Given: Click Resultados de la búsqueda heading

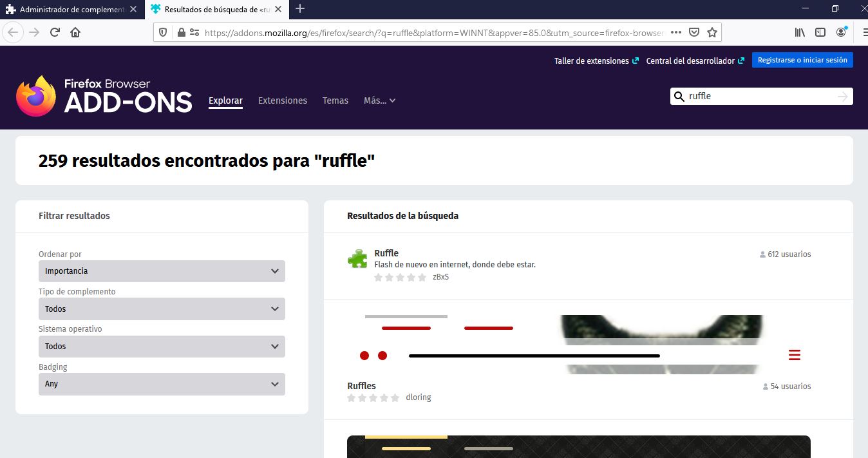Looking at the screenshot, I should coord(402,216).
